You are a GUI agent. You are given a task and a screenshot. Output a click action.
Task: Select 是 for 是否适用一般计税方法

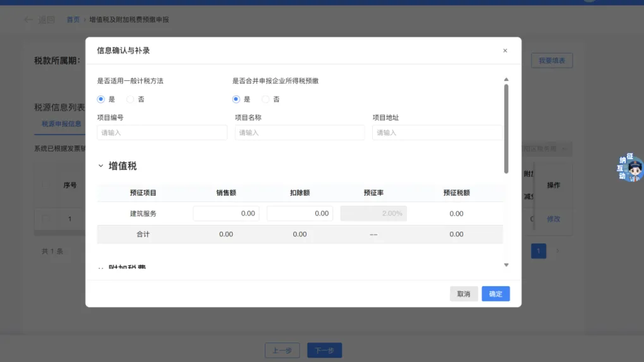pyautogui.click(x=100, y=99)
